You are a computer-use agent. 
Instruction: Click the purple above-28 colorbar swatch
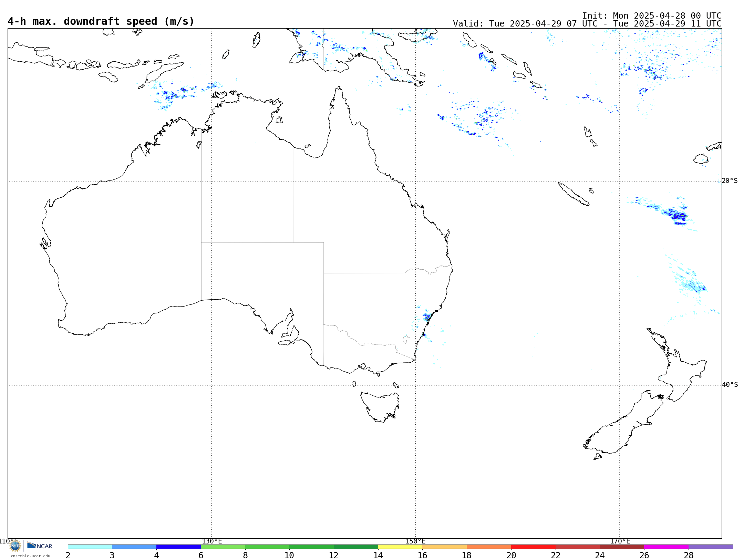tap(711, 547)
